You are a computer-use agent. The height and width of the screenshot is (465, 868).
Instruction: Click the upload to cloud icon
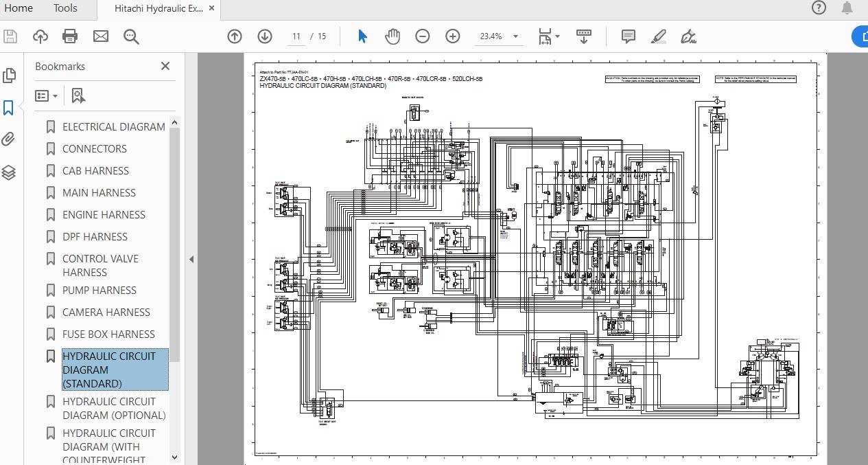(40, 36)
